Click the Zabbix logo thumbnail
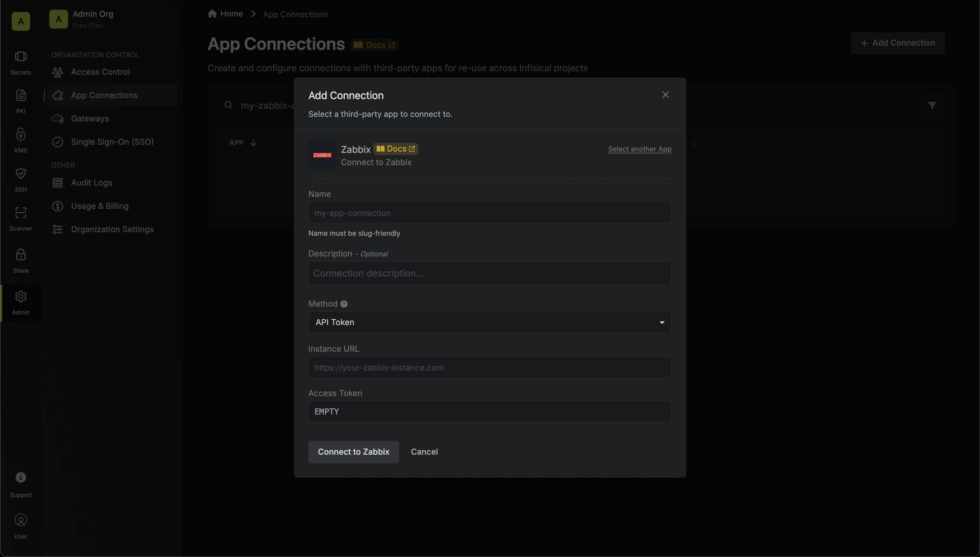 click(322, 155)
